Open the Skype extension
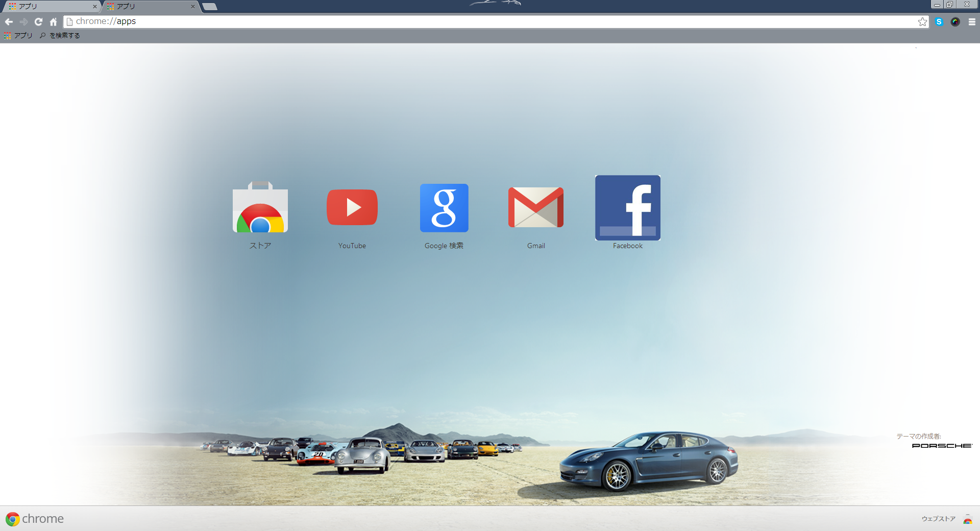The height and width of the screenshot is (531, 980). (x=939, y=22)
